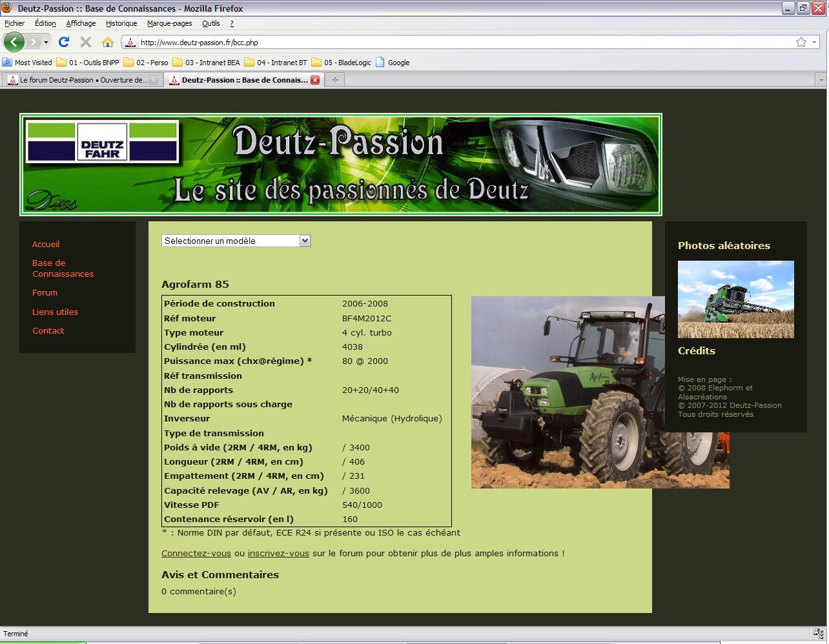Open the Historique menu
The image size is (829, 644).
click(x=121, y=23)
